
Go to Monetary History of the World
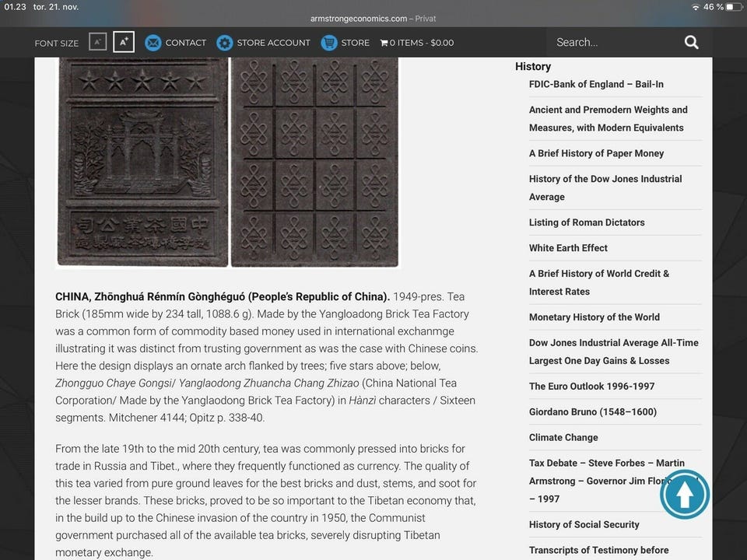pos(594,317)
